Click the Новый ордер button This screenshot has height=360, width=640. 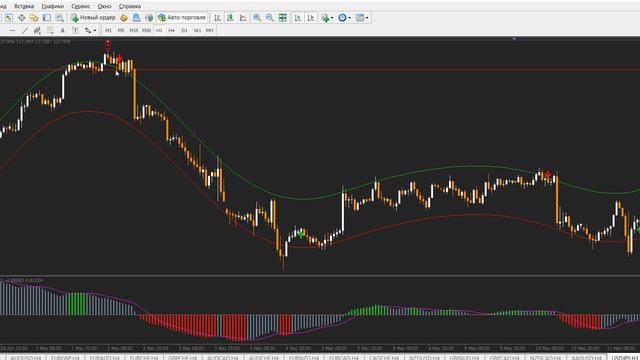[93, 18]
